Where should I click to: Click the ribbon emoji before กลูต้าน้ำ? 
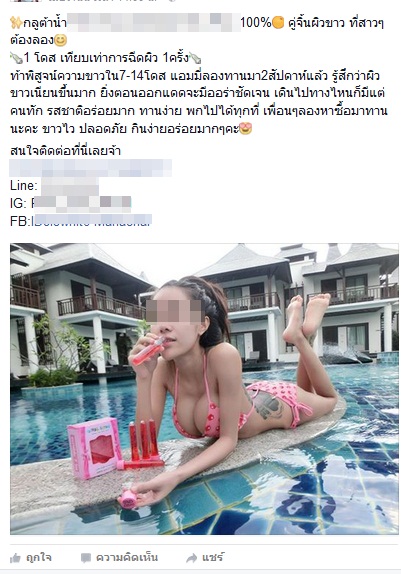[x=16, y=23]
